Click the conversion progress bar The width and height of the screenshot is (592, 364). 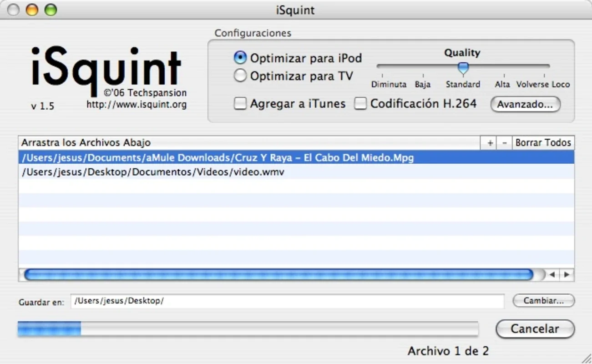click(x=248, y=329)
